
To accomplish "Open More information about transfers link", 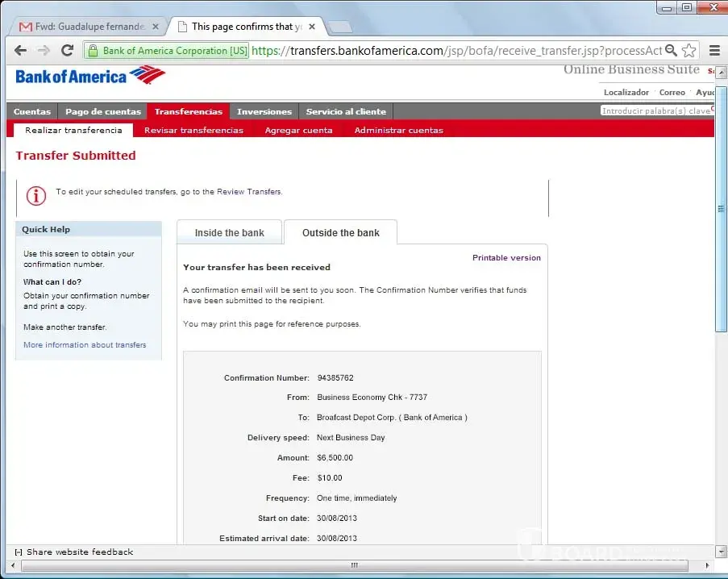I will pyautogui.click(x=85, y=345).
